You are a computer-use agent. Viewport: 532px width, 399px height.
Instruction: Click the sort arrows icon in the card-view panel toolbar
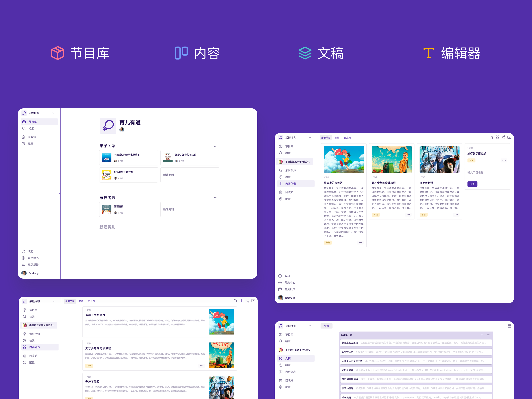491,137
